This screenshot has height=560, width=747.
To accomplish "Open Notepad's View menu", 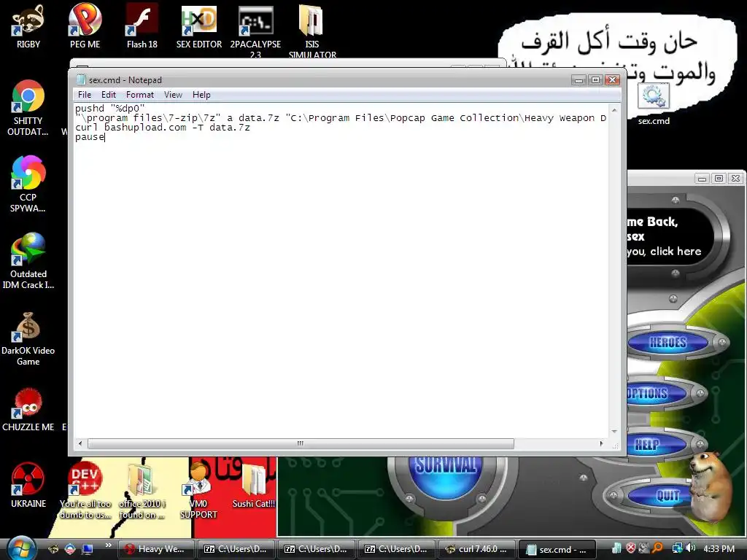I will point(173,95).
